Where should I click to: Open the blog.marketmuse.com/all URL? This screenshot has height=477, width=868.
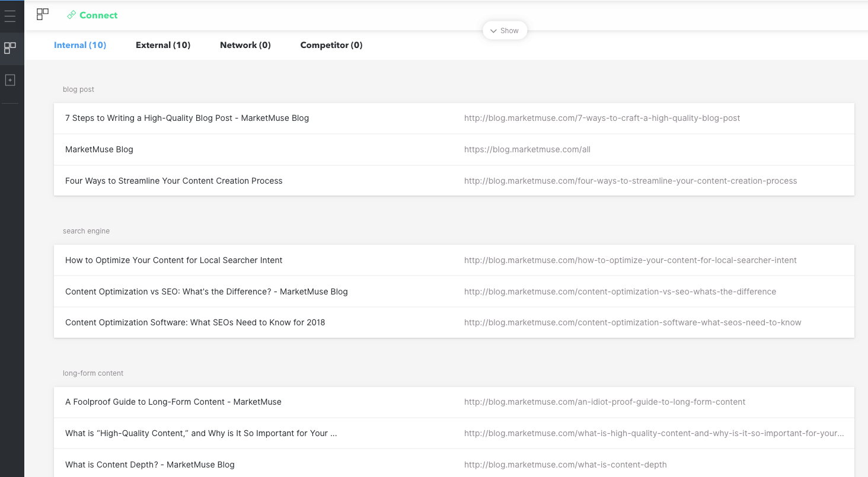pos(527,150)
